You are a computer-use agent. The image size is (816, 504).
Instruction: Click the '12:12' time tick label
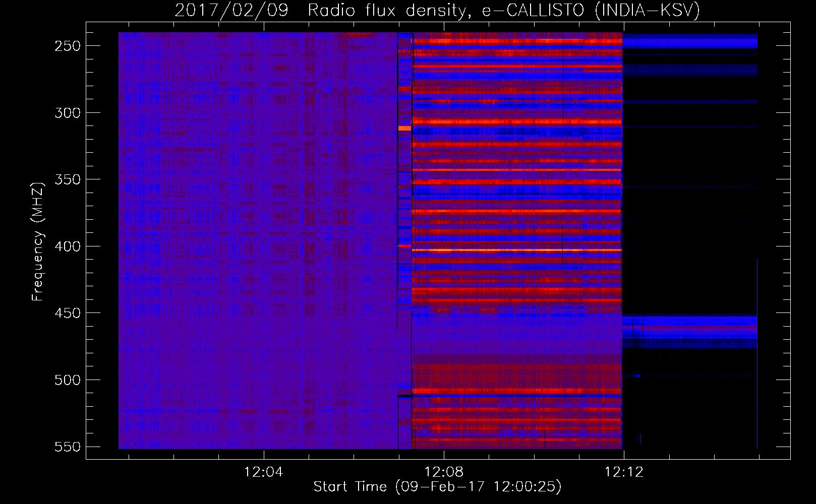tap(624, 472)
